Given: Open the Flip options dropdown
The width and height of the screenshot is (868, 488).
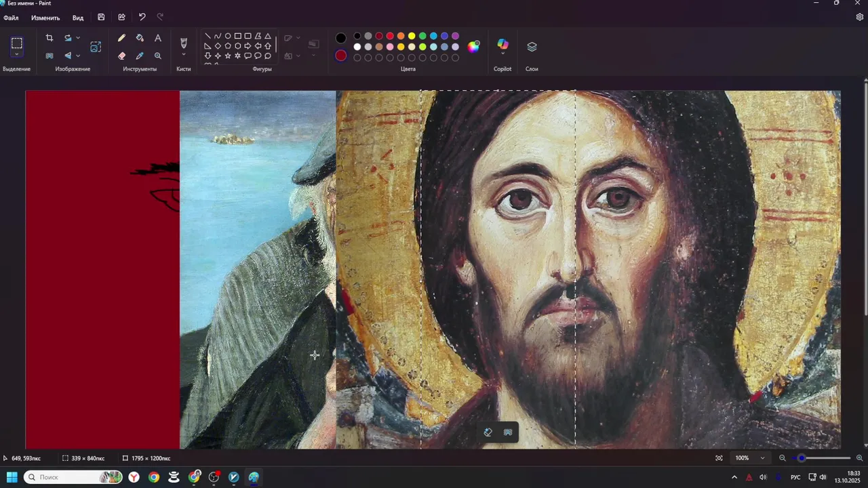Looking at the screenshot, I should [x=78, y=56].
